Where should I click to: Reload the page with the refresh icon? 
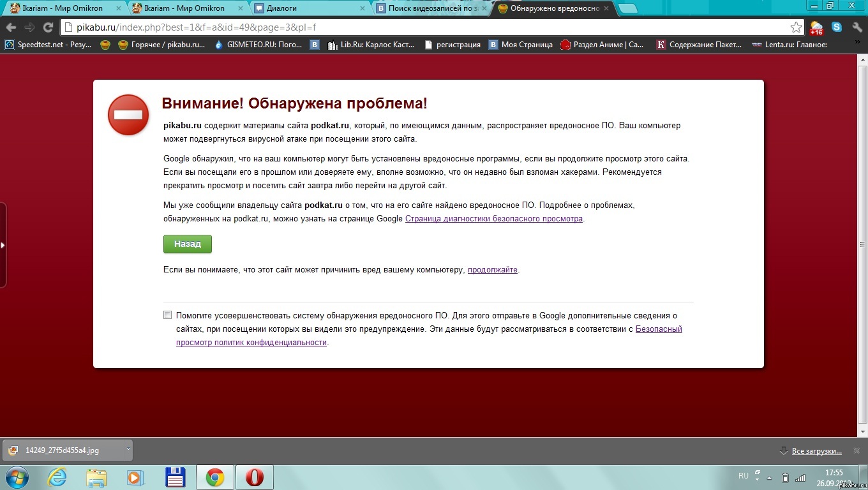point(48,27)
